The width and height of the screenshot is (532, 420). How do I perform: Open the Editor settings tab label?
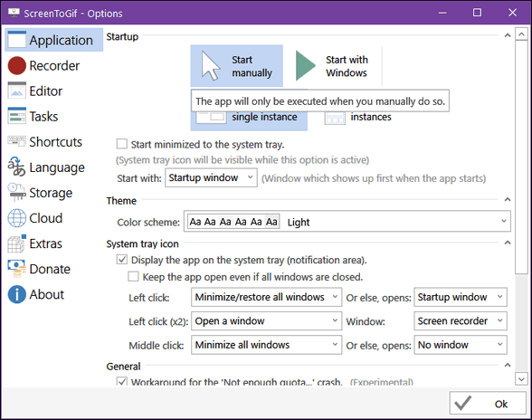[46, 91]
